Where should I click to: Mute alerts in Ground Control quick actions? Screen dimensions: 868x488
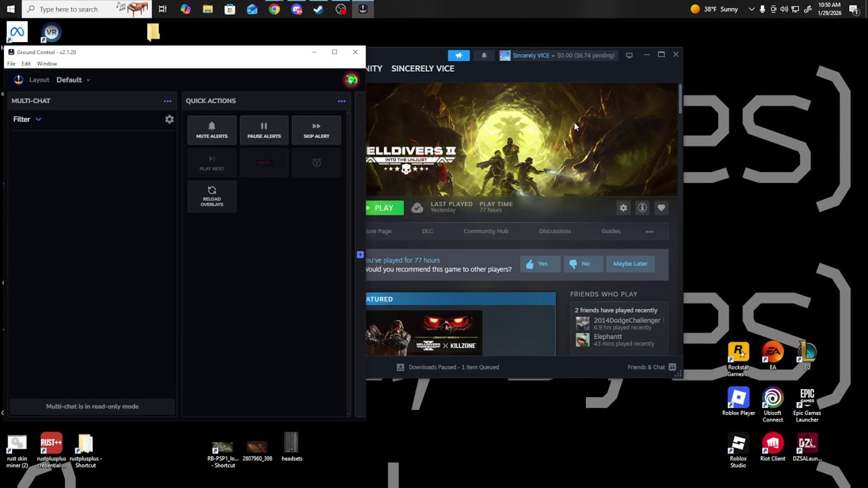(212, 129)
